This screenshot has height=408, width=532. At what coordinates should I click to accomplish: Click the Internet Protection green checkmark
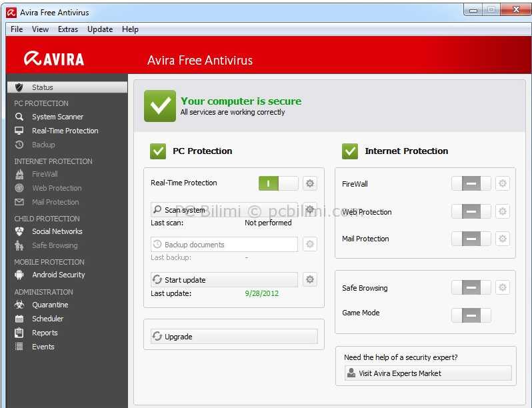pos(350,151)
